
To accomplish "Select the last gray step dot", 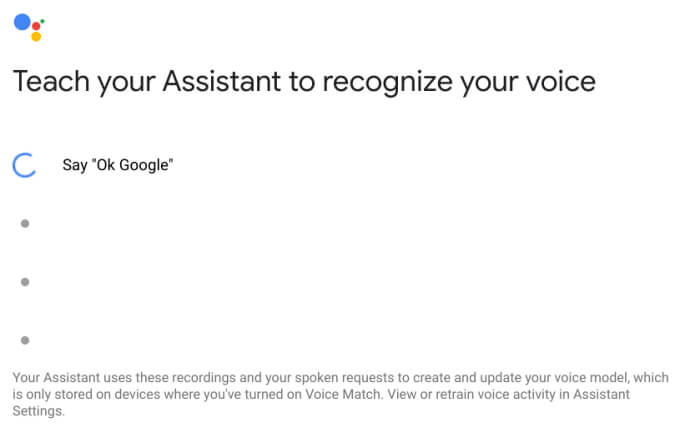I will 24,340.
